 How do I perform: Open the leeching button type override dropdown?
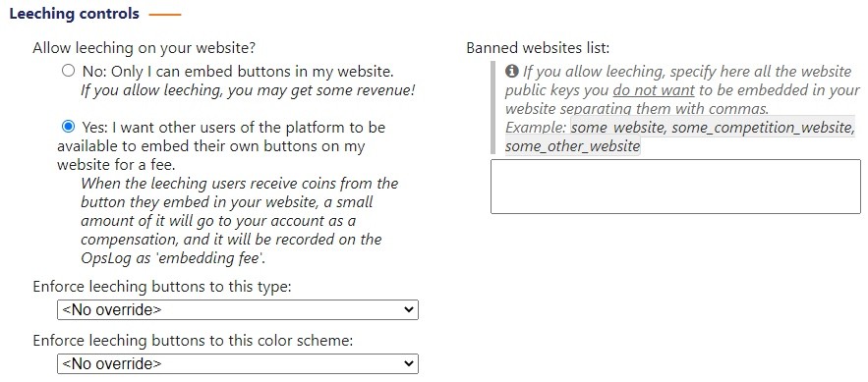238,309
